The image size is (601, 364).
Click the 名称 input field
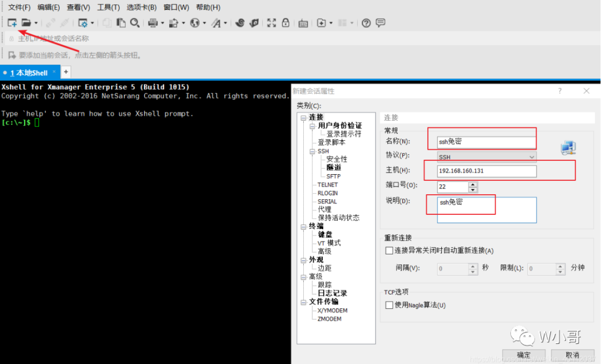click(487, 142)
